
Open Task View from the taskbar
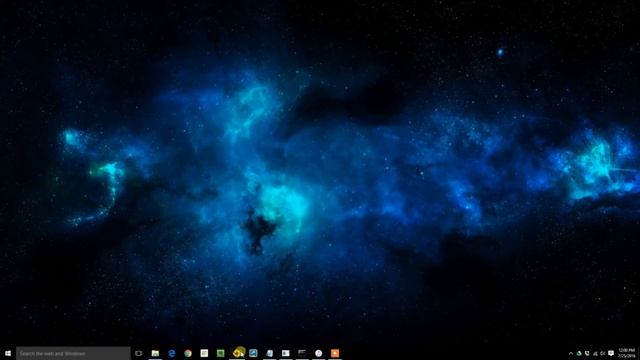pyautogui.click(x=139, y=353)
